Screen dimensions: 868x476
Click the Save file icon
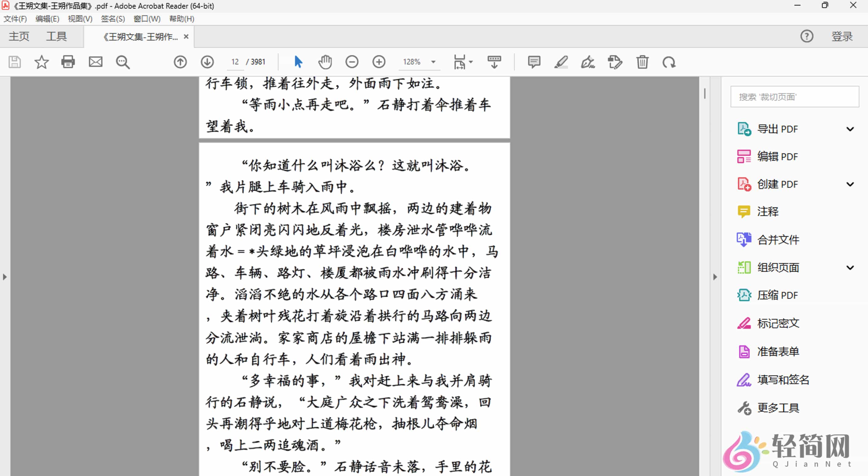pyautogui.click(x=15, y=62)
